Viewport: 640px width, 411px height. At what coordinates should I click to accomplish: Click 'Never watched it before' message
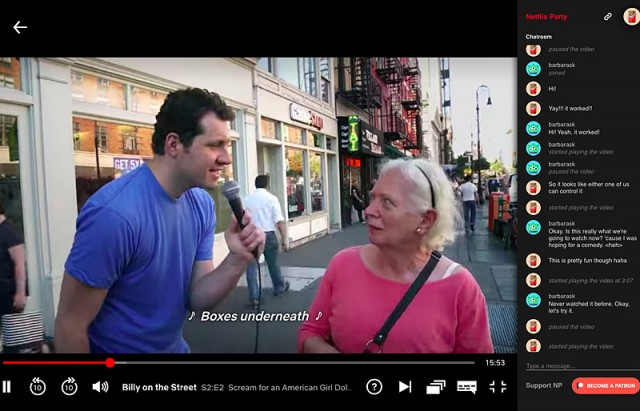[589, 307]
